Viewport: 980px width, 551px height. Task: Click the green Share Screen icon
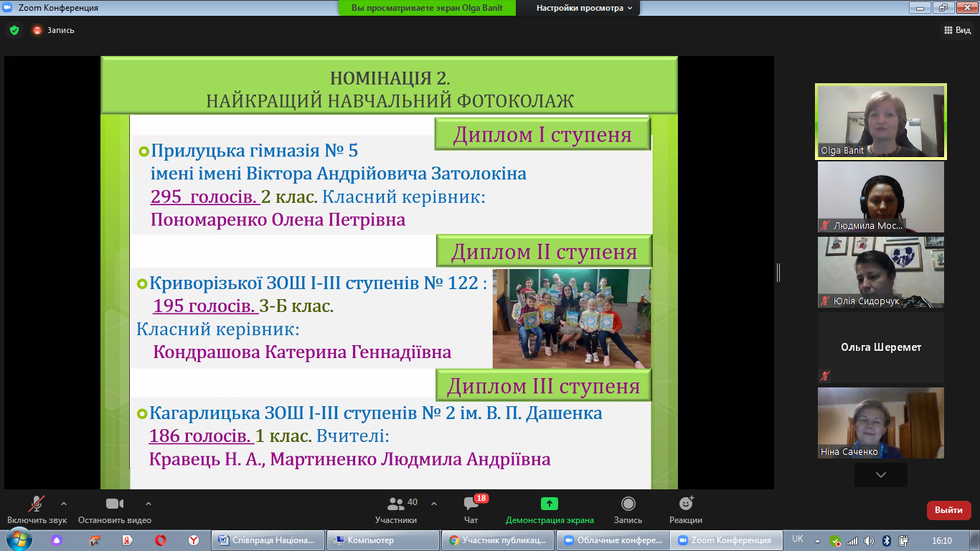550,504
